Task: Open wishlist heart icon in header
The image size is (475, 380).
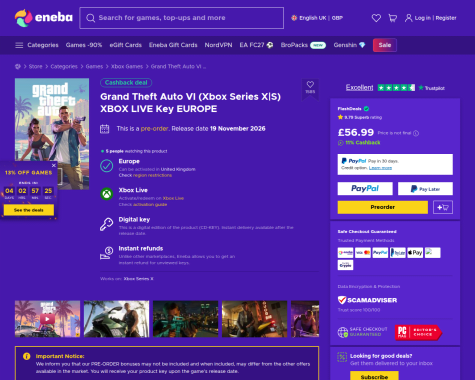Action: pyautogui.click(x=376, y=18)
